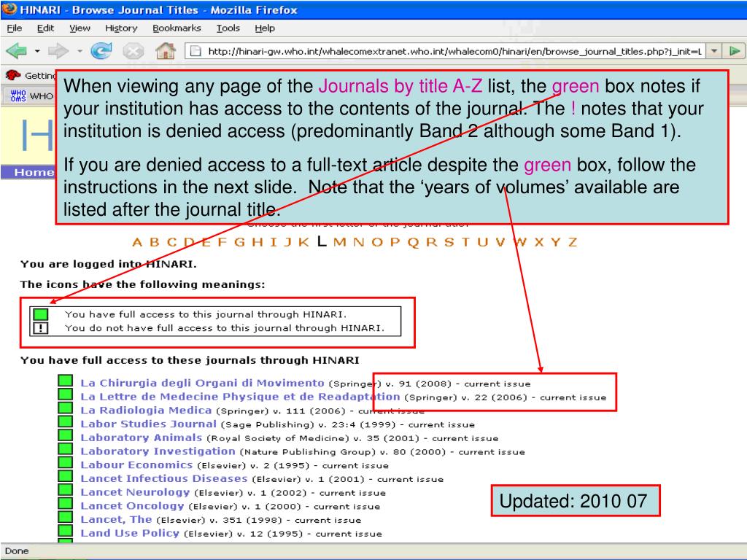Click the green full-access legend icon
This screenshot has height=560, width=747.
pyautogui.click(x=41, y=314)
